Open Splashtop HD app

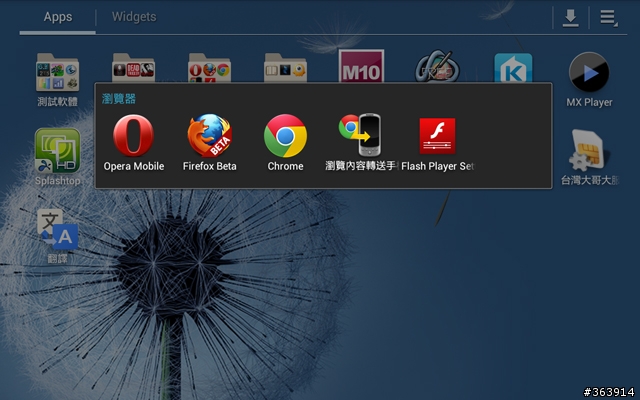pyautogui.click(x=58, y=151)
